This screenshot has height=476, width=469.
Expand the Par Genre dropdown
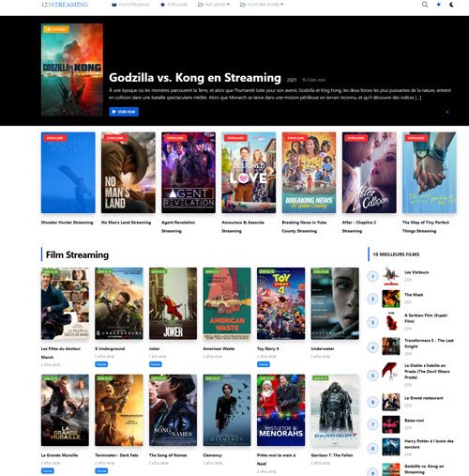click(x=214, y=5)
